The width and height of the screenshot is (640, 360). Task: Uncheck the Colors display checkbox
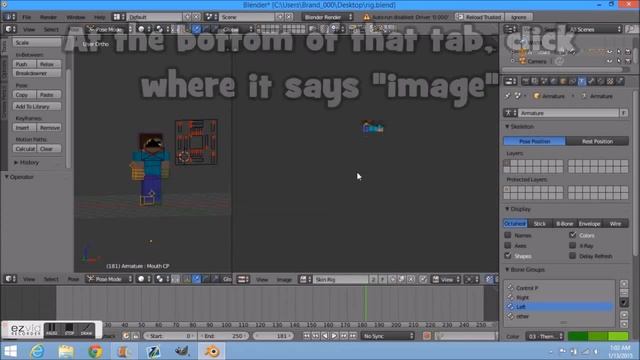573,235
